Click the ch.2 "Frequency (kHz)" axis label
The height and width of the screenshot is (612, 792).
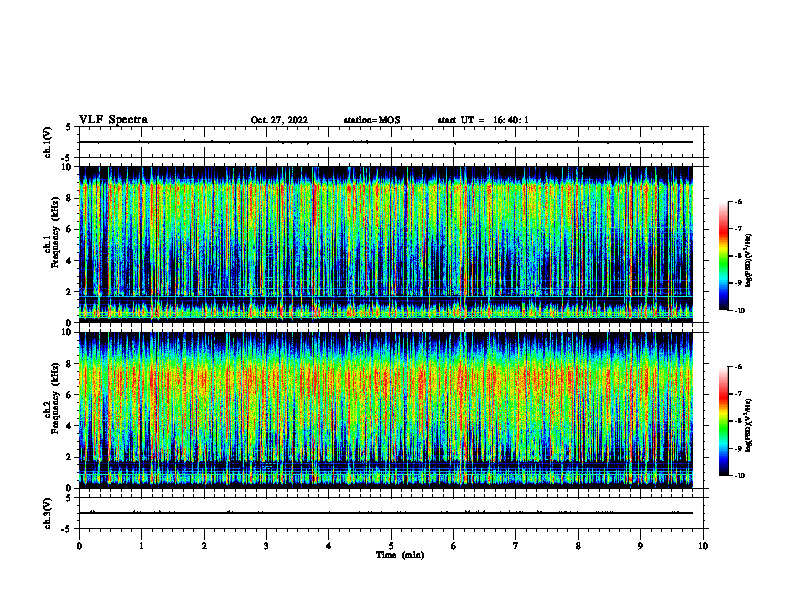56,398
